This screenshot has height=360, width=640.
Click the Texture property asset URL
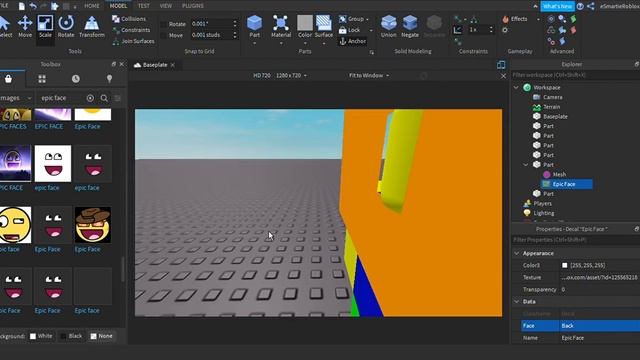point(600,278)
